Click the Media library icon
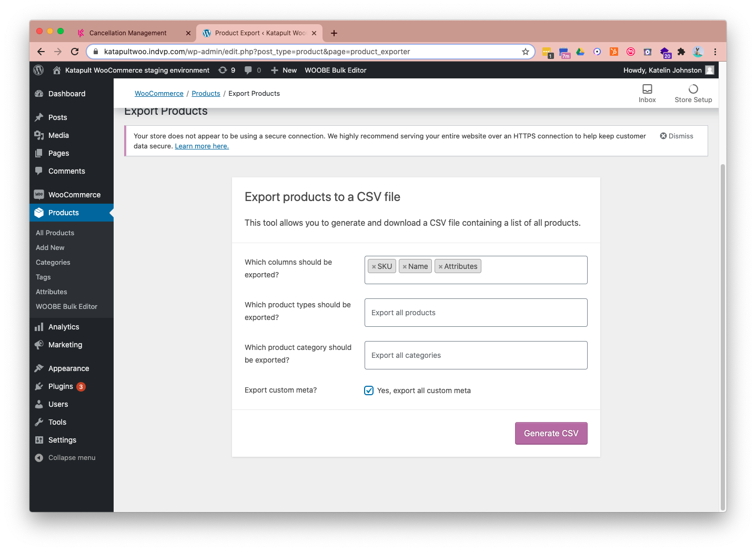The height and width of the screenshot is (551, 756). [39, 135]
